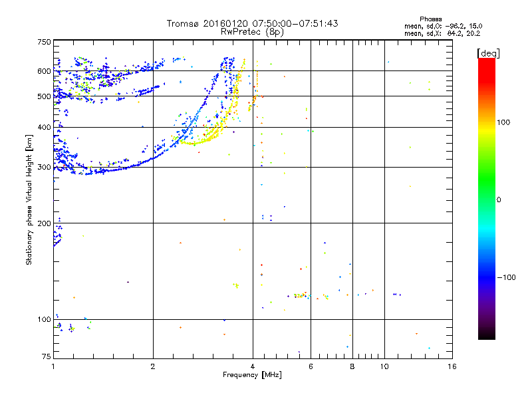Click the 0 label beside the color bar

point(498,200)
